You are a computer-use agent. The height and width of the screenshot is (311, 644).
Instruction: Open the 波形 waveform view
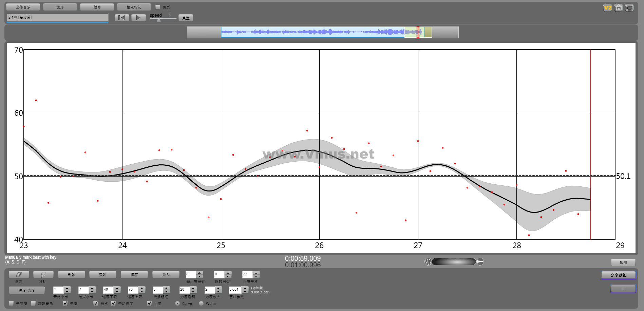(x=60, y=7)
